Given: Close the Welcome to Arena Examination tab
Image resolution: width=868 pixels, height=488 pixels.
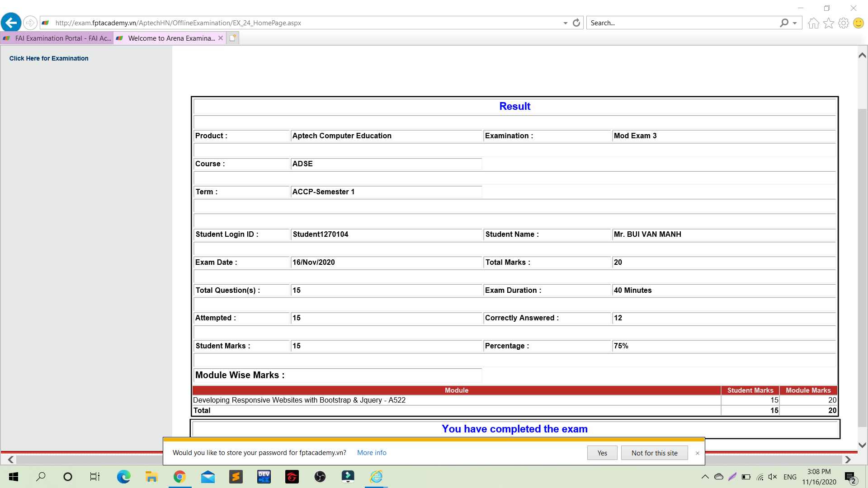Looking at the screenshot, I should 221,38.
